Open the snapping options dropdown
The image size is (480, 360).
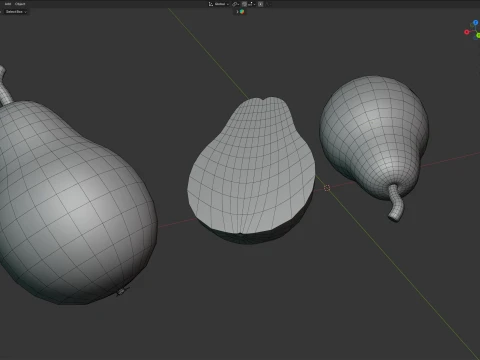[251, 4]
